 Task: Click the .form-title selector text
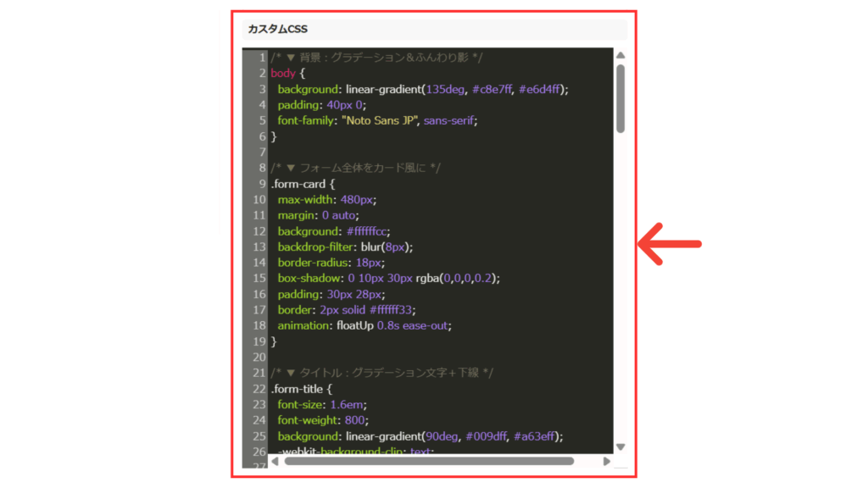click(x=298, y=389)
